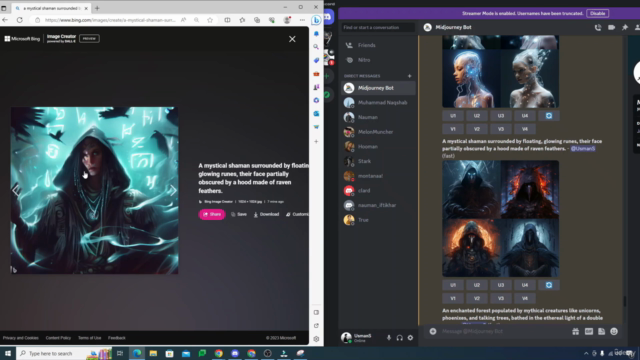Click Find or start a conversation field
The width and height of the screenshot is (640, 360).
point(378,27)
